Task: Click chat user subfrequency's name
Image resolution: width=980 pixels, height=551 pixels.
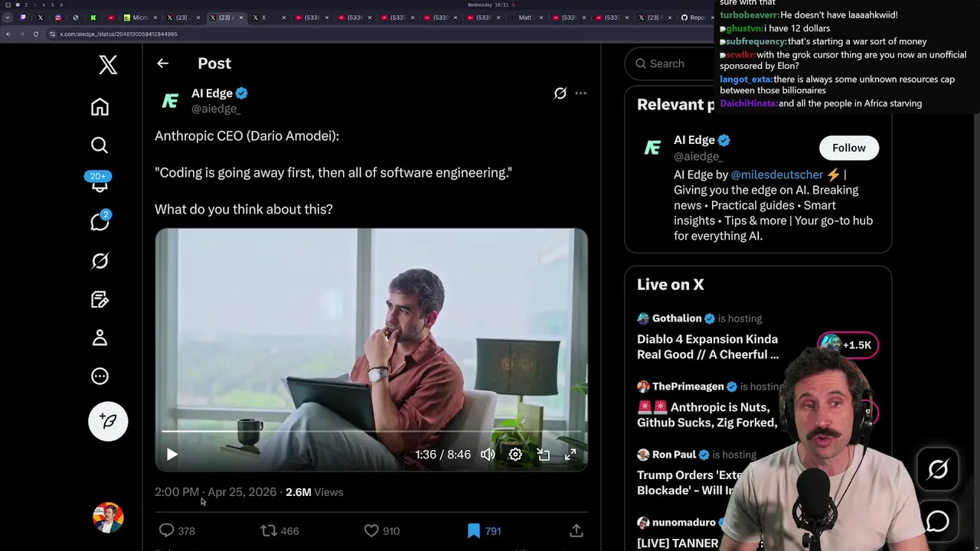Action: point(756,41)
